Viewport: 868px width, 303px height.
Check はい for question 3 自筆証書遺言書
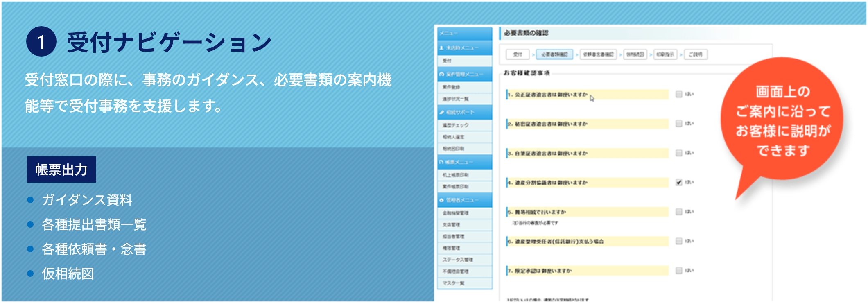coord(679,153)
